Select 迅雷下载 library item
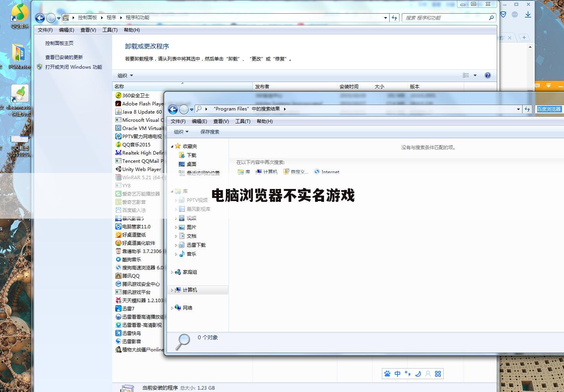This screenshot has width=564, height=392. (x=192, y=245)
